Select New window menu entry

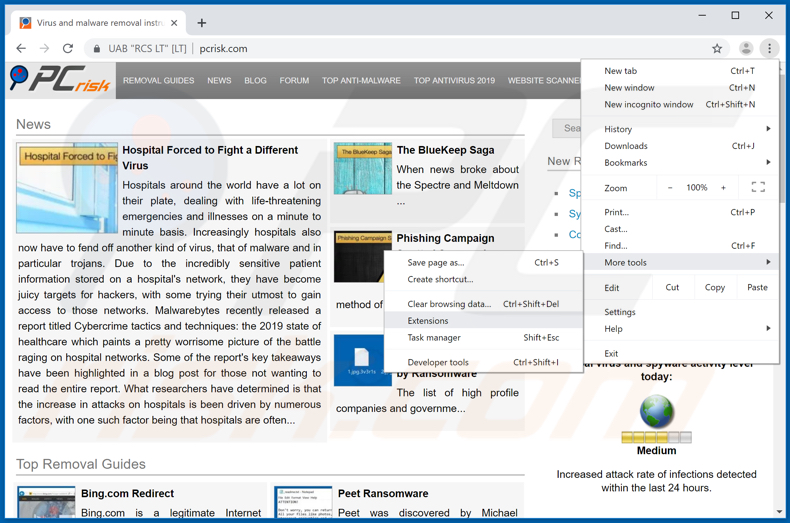680,88
